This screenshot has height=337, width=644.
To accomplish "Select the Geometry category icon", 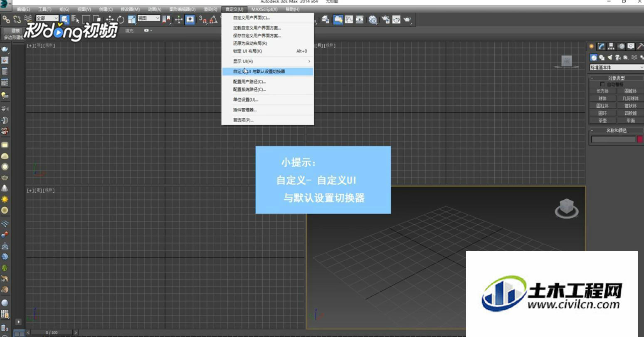I will pyautogui.click(x=594, y=57).
